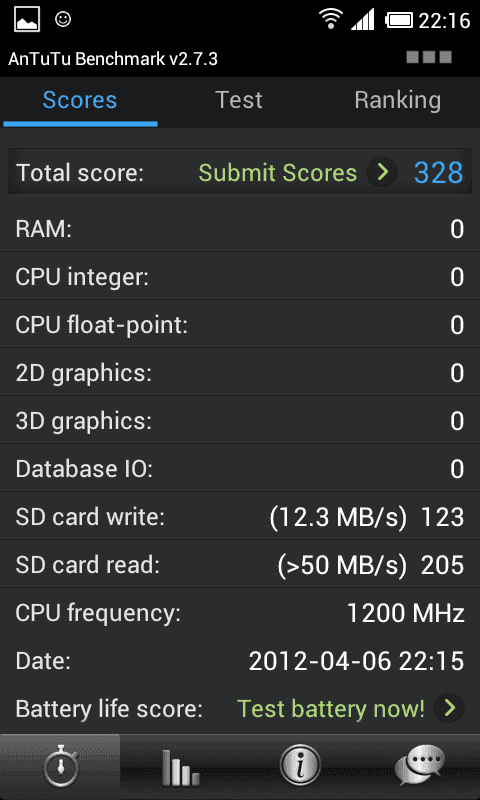Open the three-square overflow menu
Viewport: 480px width, 800px height.
(429, 57)
